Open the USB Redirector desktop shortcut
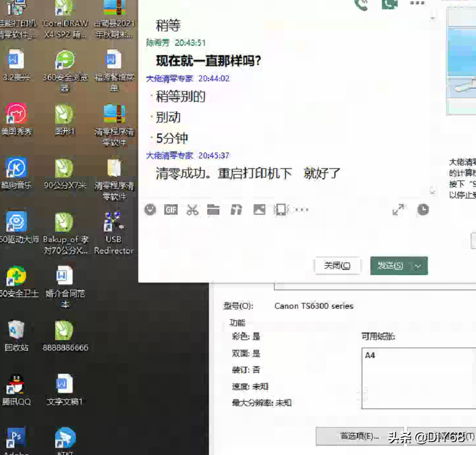 [x=114, y=233]
